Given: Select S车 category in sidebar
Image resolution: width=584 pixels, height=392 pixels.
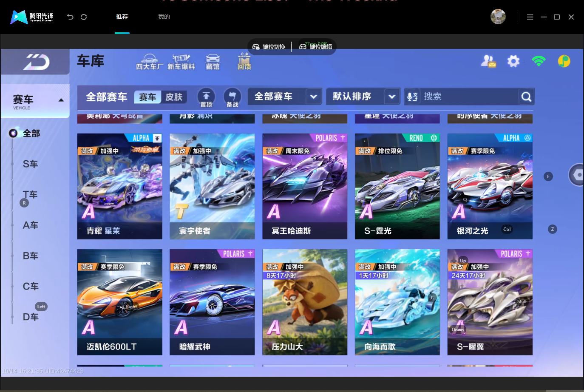Looking at the screenshot, I should pos(31,164).
